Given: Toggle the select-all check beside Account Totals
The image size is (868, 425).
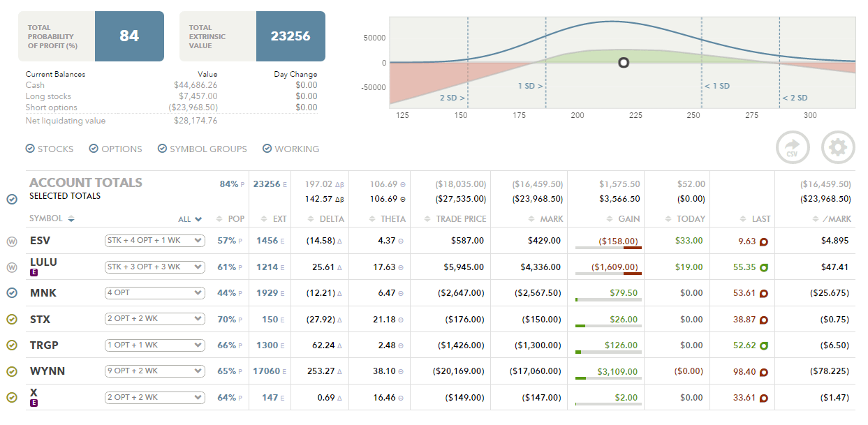Looking at the screenshot, I should click(12, 199).
